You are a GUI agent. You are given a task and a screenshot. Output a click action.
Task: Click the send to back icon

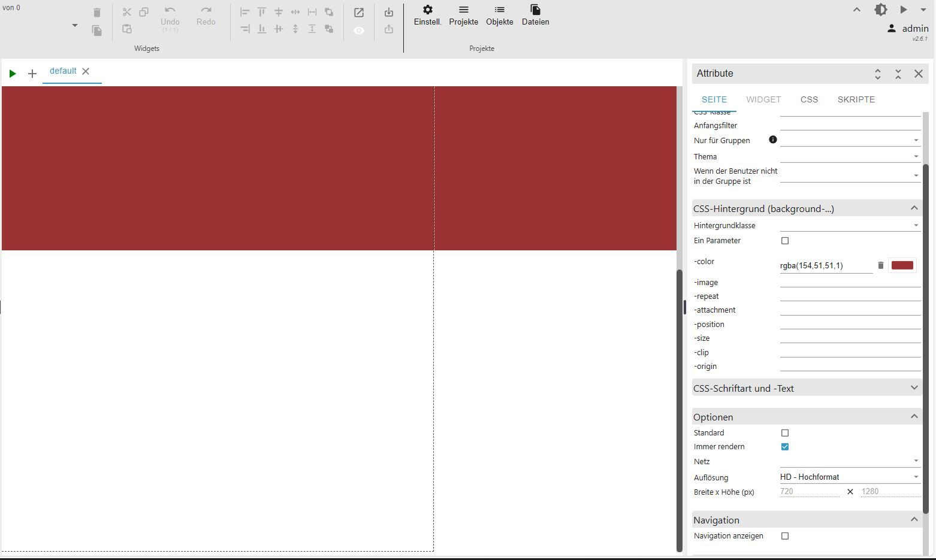click(x=329, y=29)
